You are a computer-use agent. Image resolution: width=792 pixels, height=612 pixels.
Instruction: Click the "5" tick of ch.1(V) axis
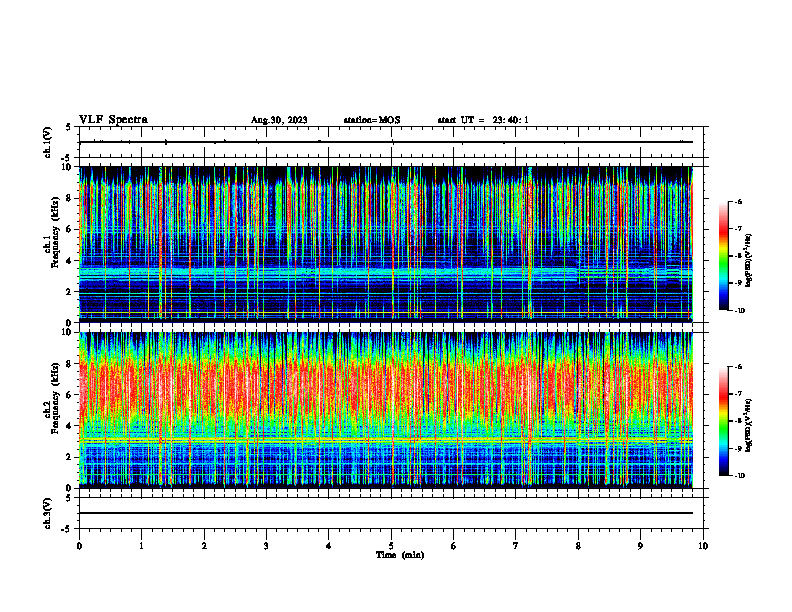pyautogui.click(x=69, y=127)
